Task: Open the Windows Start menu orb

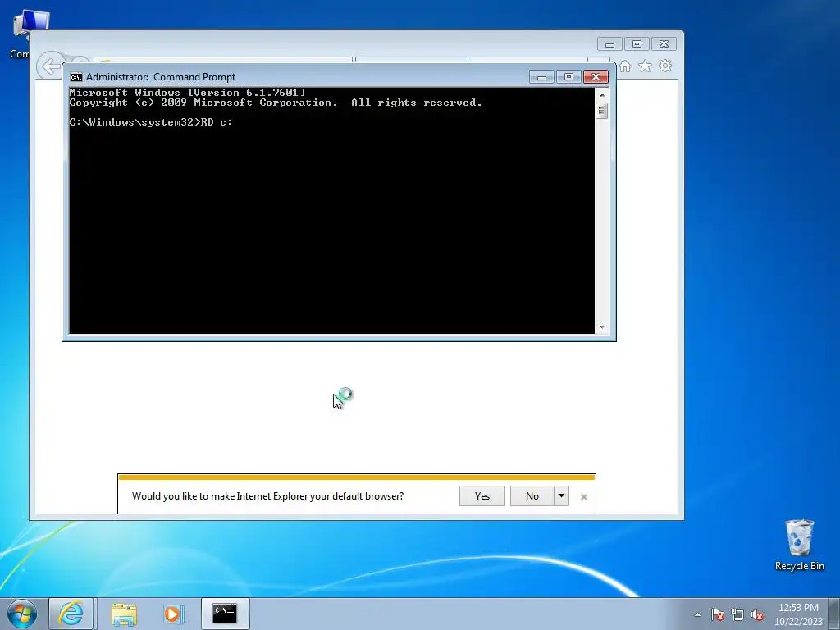Action: coord(22,614)
